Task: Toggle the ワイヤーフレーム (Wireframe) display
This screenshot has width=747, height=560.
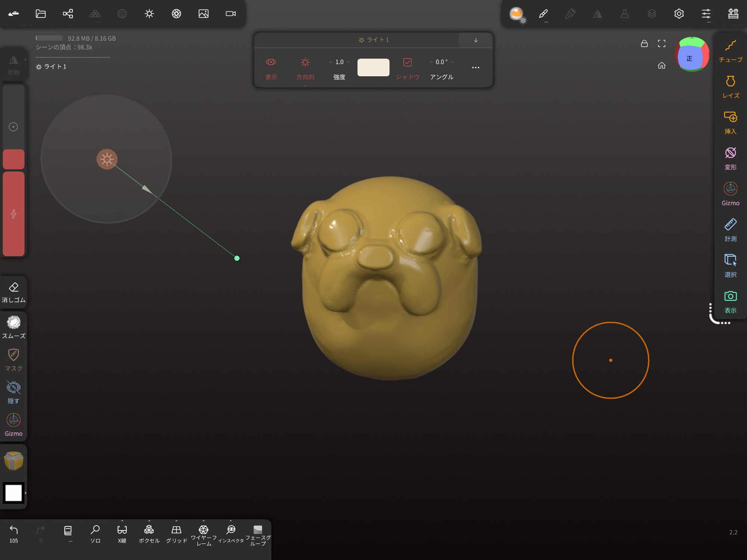Action: [x=204, y=534]
